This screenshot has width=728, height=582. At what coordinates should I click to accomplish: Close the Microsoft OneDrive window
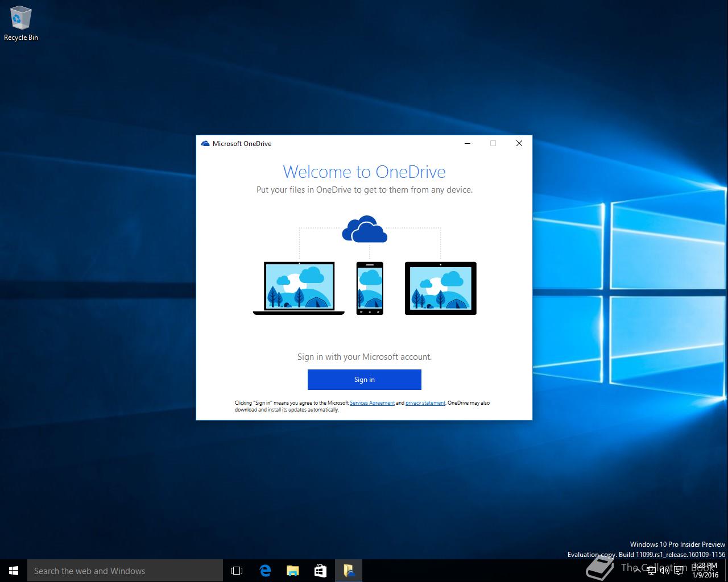[519, 143]
